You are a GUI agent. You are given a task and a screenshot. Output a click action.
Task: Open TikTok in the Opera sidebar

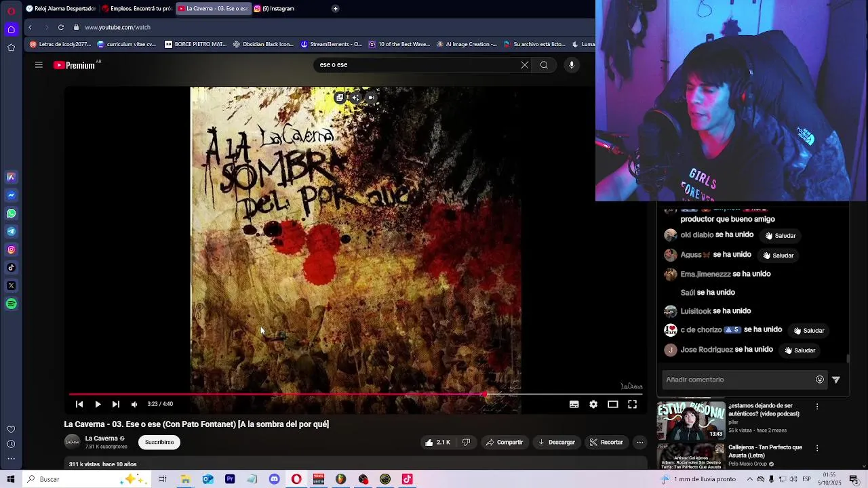pos(11,268)
